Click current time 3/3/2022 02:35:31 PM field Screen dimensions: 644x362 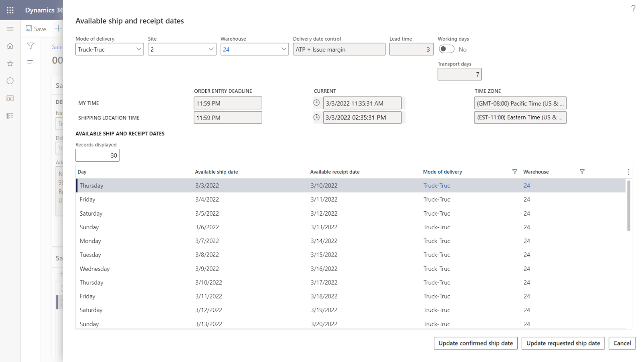[362, 117]
